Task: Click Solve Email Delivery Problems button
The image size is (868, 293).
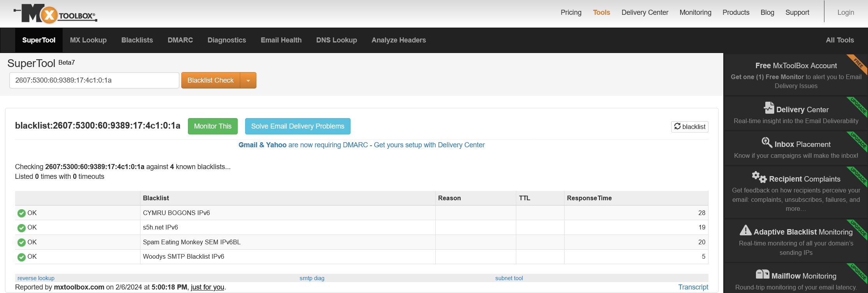Action: tap(298, 126)
